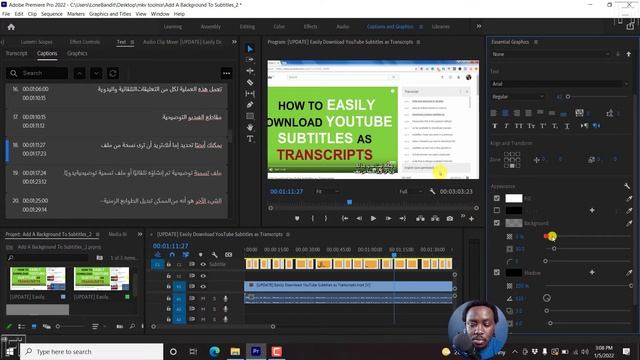Click the Mark In button
Viewport: 640px width, 360px height.
coord(313,219)
